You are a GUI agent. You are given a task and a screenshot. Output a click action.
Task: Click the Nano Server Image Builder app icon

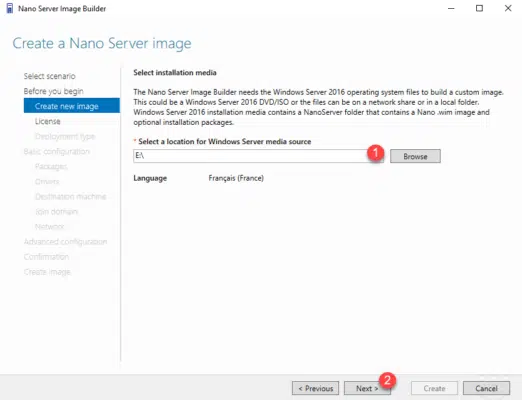pos(10,8)
